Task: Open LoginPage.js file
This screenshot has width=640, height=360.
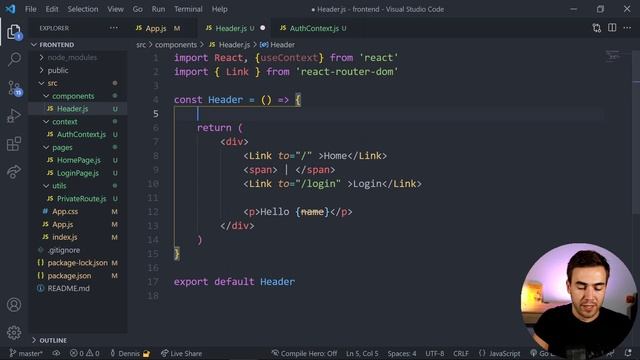Action: coord(78,173)
